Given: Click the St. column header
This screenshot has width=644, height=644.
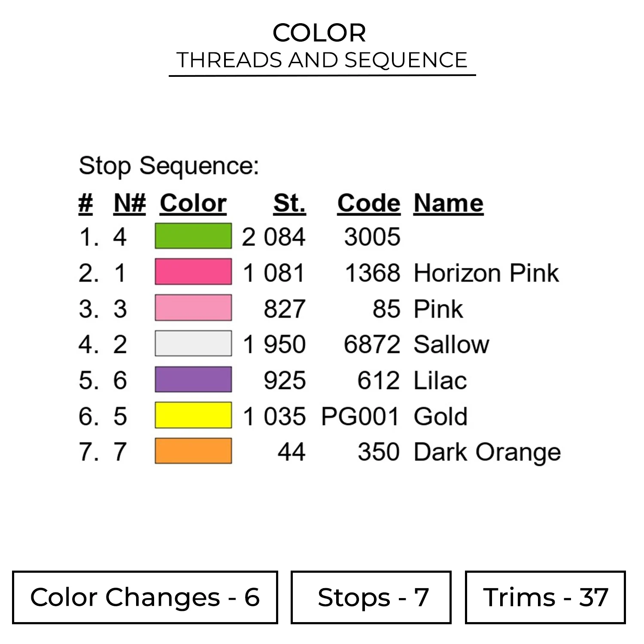Looking at the screenshot, I should pyautogui.click(x=289, y=203).
